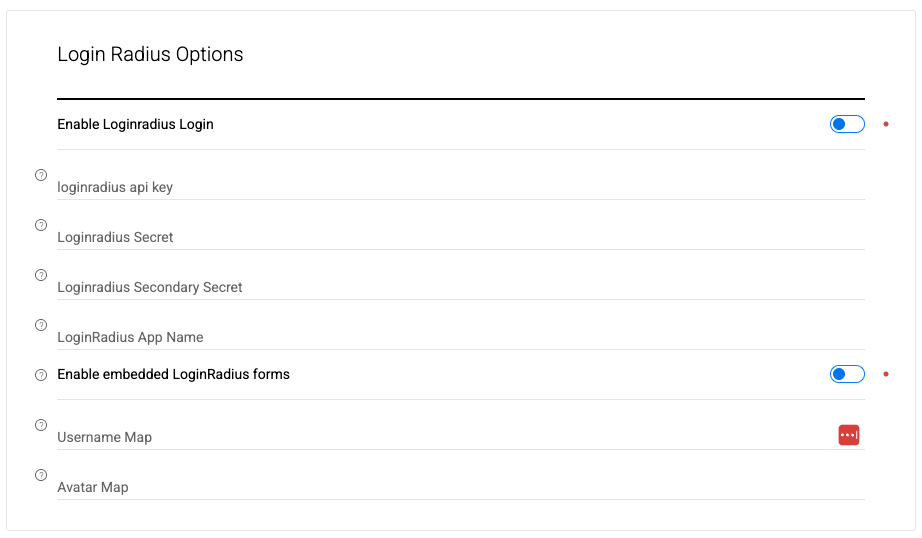Click the Avatar Map input field
Viewport: 922px width, 538px height.
click(x=440, y=486)
